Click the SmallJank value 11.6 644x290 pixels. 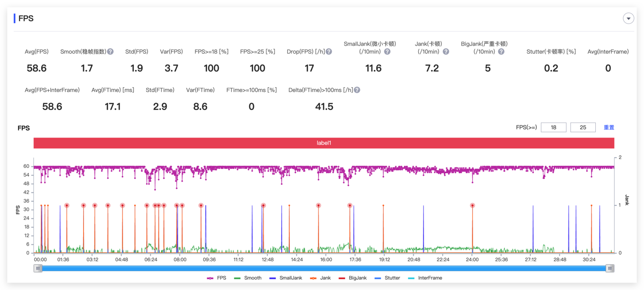click(373, 68)
